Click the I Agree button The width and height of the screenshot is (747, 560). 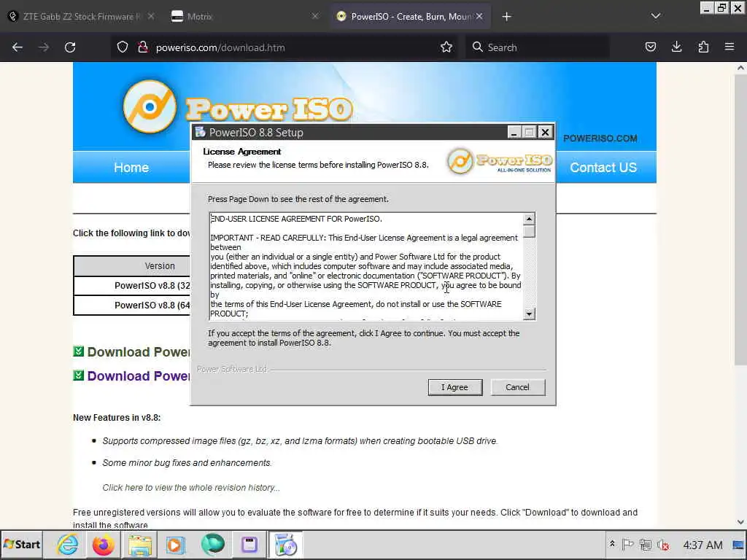(455, 387)
